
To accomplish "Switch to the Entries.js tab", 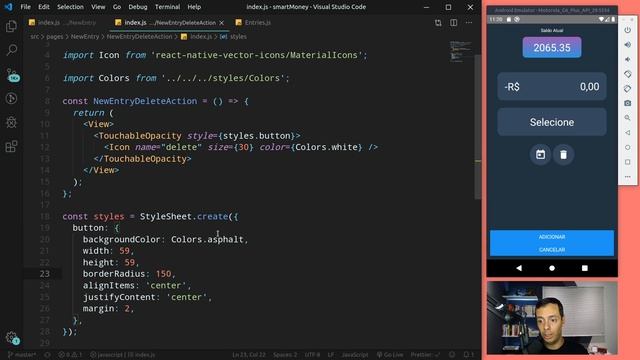I will [253, 23].
